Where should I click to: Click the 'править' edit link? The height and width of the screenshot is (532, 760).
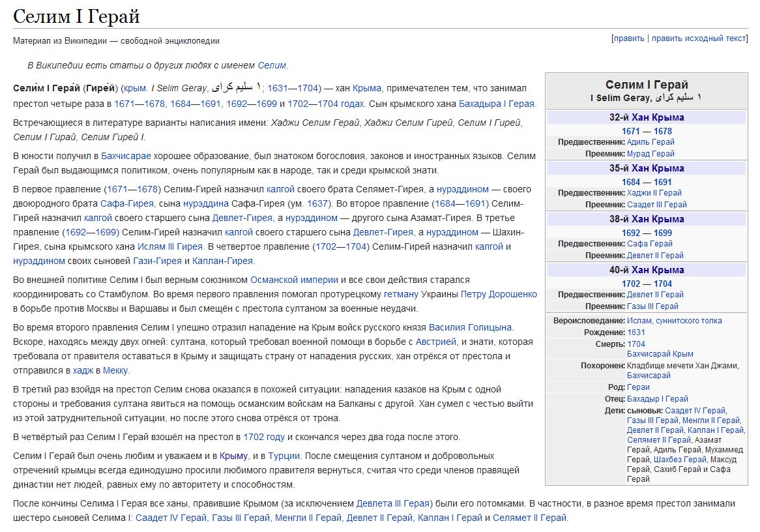tap(628, 38)
